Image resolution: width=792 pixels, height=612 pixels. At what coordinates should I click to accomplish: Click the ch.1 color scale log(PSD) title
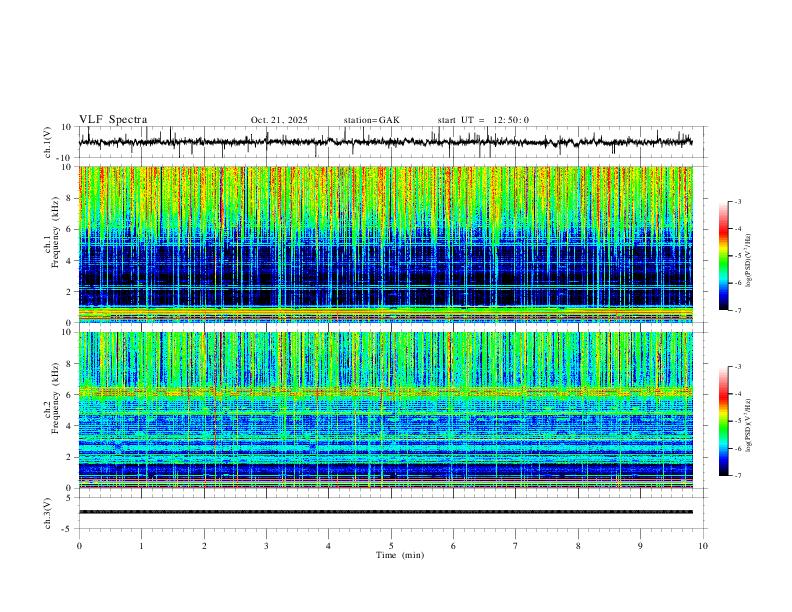(x=749, y=261)
